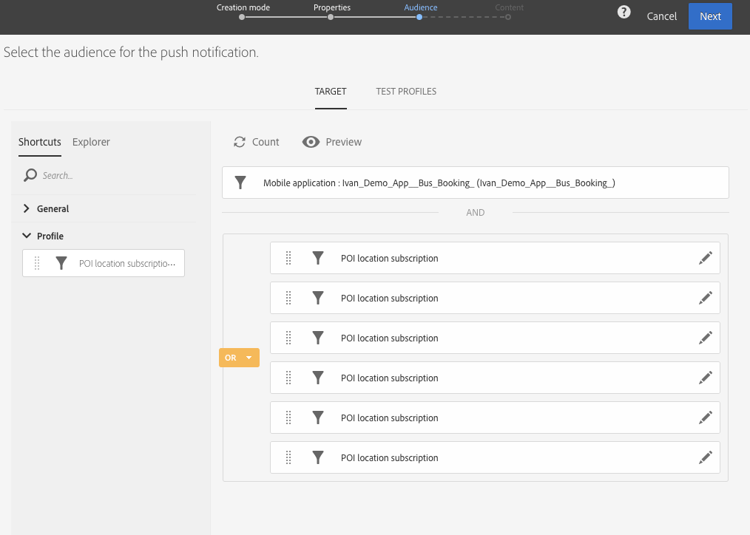The height and width of the screenshot is (535, 750).
Task: Collapse the Profile section chevron
Action: (27, 236)
